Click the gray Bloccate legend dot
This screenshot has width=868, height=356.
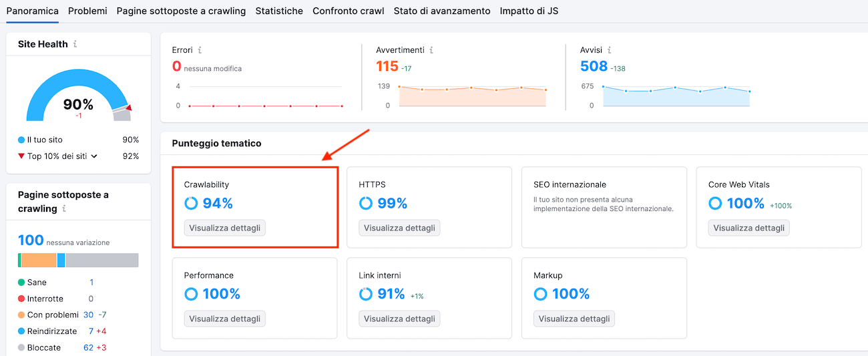[21, 347]
